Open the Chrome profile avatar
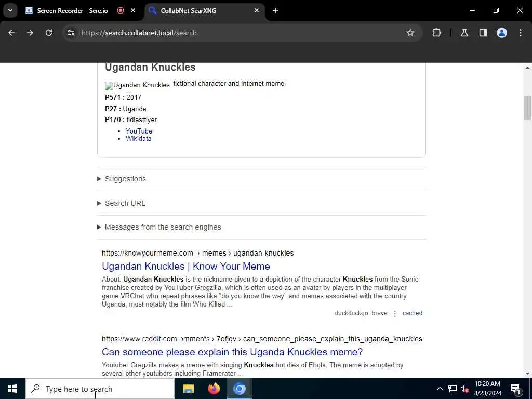 coord(502,33)
